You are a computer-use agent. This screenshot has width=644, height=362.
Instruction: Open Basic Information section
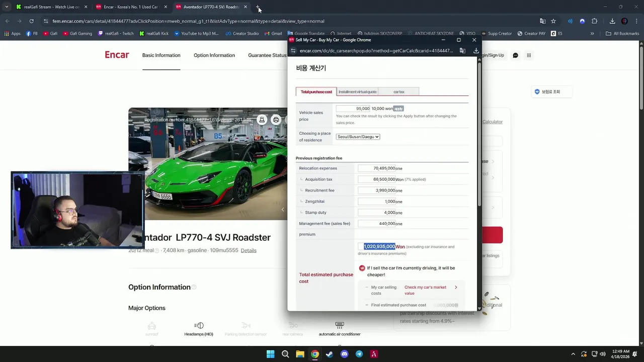[x=161, y=55]
